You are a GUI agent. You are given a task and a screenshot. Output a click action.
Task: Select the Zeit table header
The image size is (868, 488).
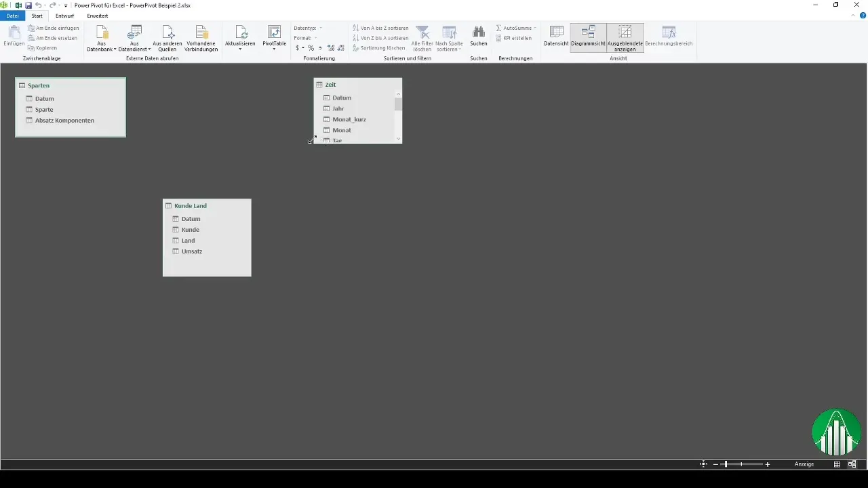(x=358, y=85)
